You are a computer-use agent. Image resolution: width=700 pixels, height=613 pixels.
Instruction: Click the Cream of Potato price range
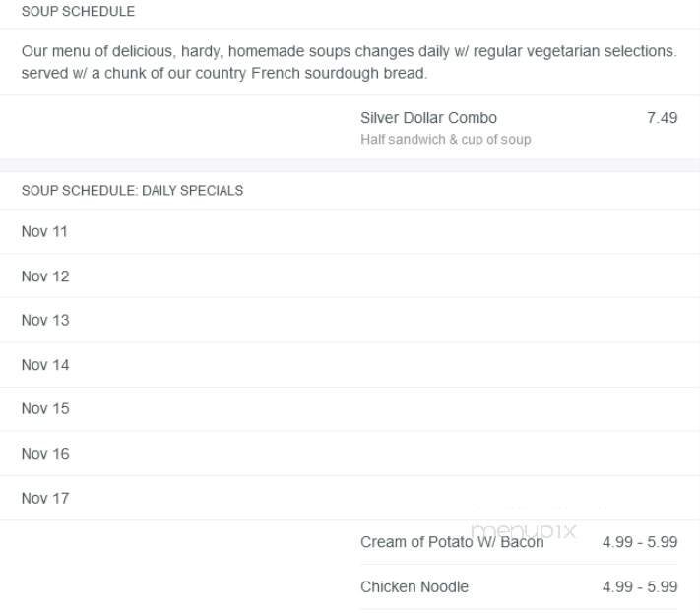tap(639, 542)
